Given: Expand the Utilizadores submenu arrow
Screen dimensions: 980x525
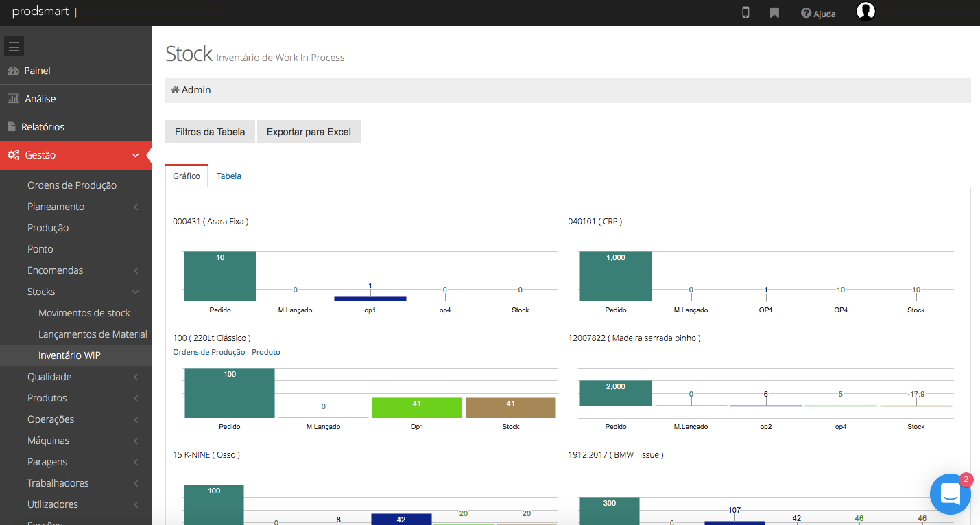Looking at the screenshot, I should coord(136,505).
